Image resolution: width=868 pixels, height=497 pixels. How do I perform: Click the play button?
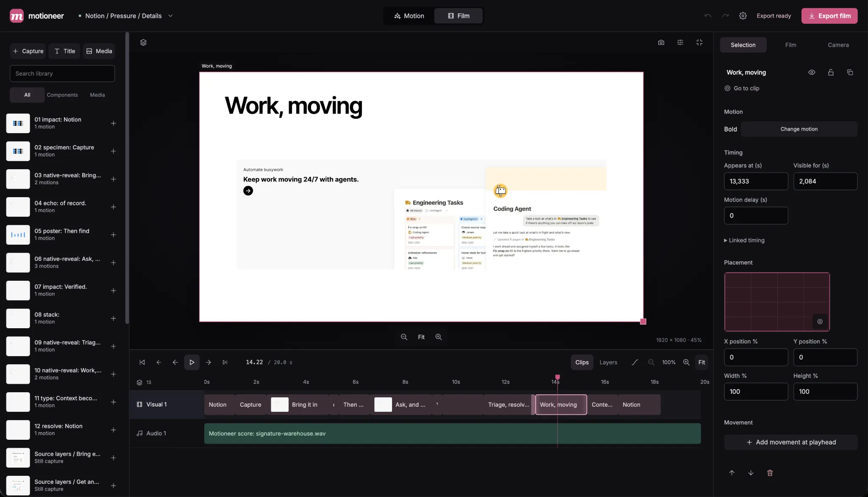(x=192, y=362)
